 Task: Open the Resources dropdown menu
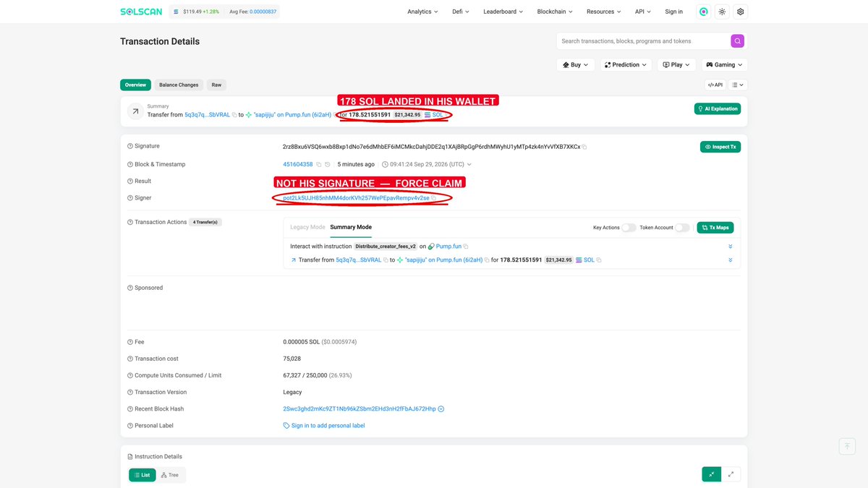tap(604, 12)
